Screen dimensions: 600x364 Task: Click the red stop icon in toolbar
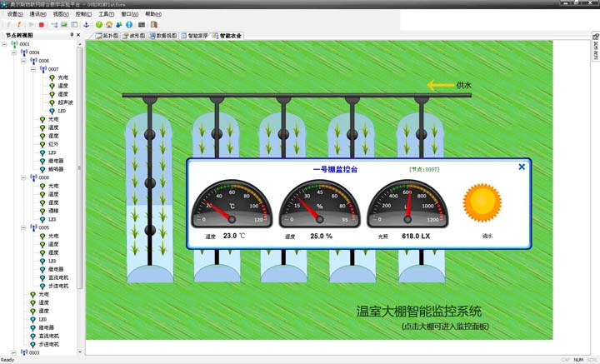click(x=42, y=25)
